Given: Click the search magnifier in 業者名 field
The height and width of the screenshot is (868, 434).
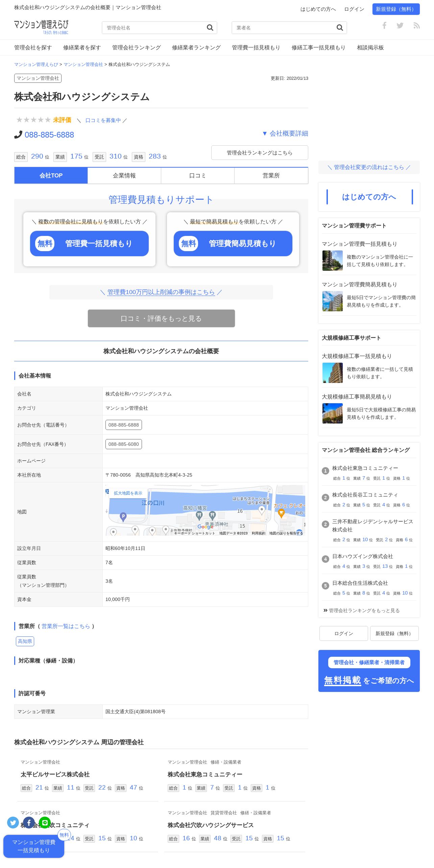Looking at the screenshot, I should [340, 28].
